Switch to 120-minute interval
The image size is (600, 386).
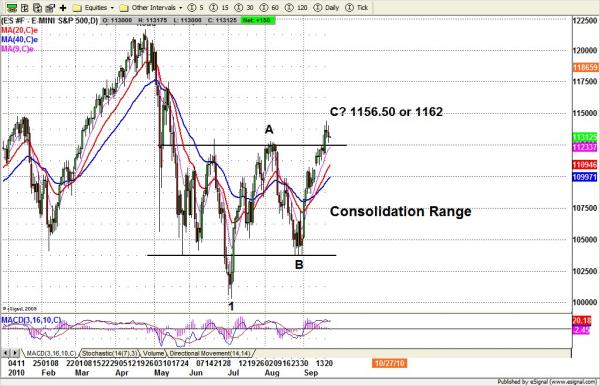(x=296, y=8)
